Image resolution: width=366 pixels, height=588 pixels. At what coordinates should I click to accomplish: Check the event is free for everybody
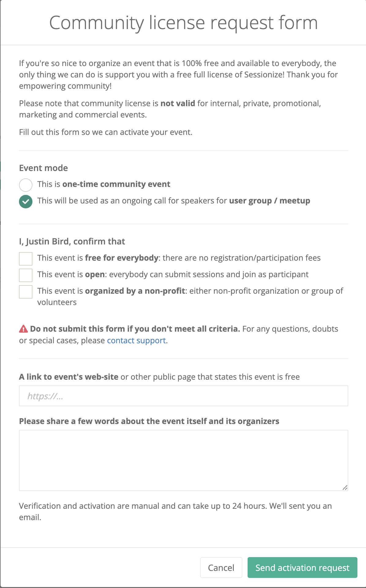pyautogui.click(x=26, y=259)
